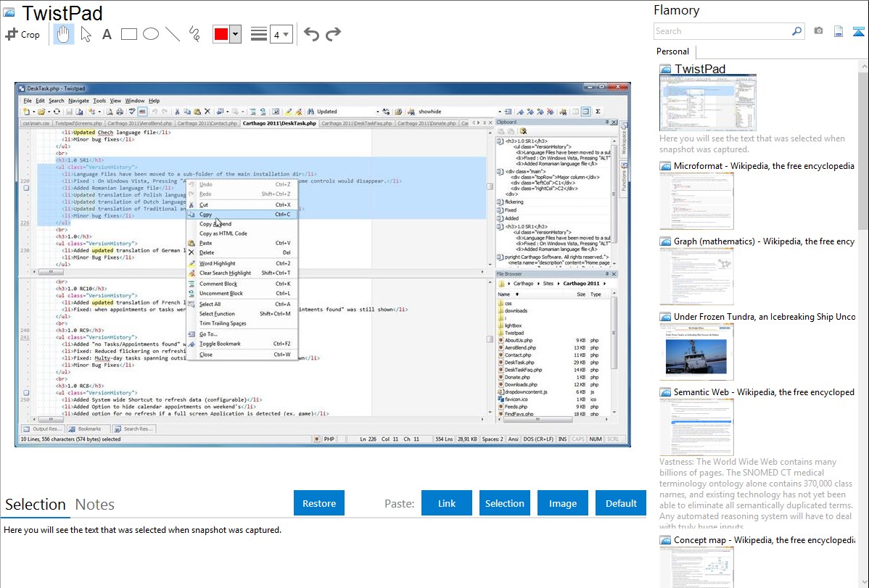Click AboutUs.php file in File Browser
The width and height of the screenshot is (869, 588).
pos(518,340)
